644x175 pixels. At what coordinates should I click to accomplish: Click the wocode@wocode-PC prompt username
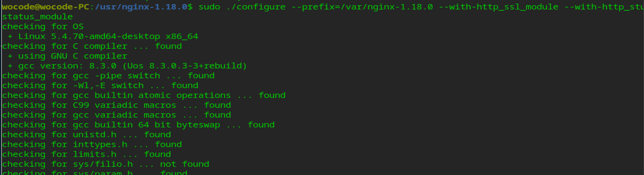(46, 7)
